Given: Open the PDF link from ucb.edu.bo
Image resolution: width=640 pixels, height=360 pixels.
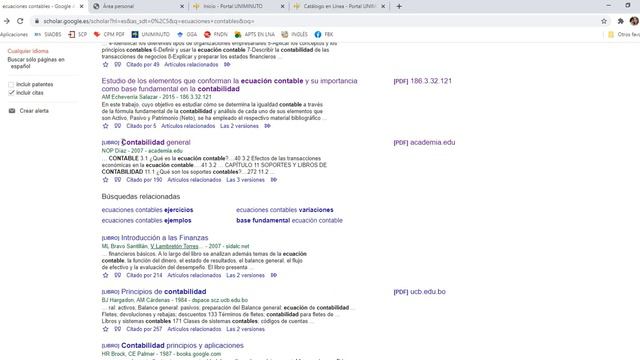Looking at the screenshot, I should (419, 292).
